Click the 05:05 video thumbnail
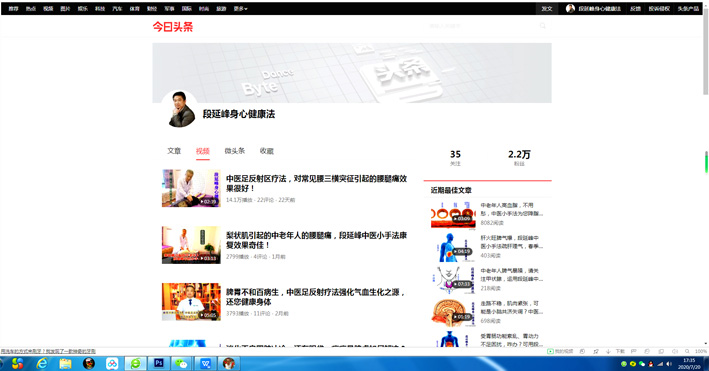Screen dimensions: 709x371 pyautogui.click(x=191, y=302)
